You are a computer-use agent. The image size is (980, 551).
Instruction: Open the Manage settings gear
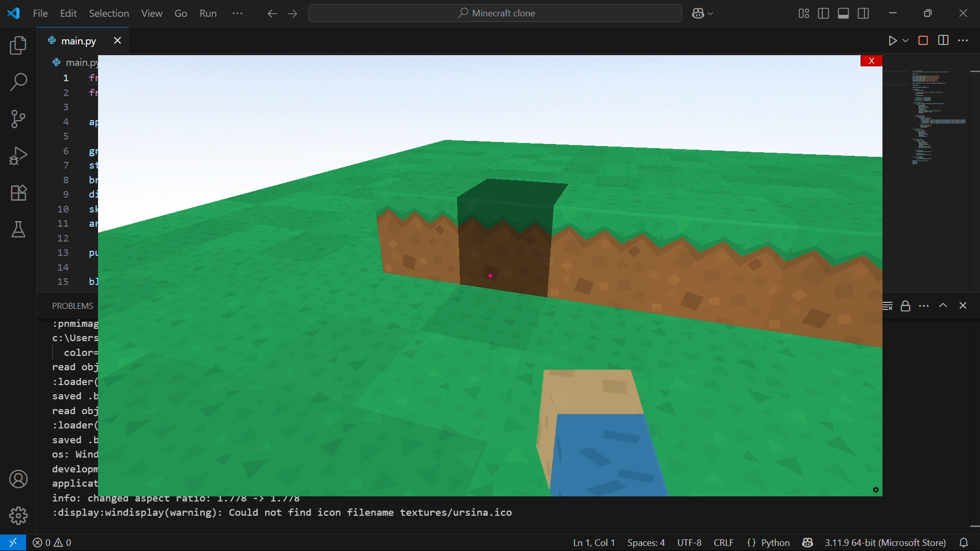click(x=18, y=515)
